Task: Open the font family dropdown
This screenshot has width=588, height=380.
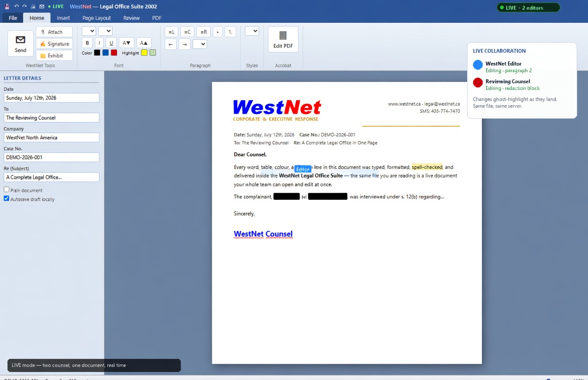Action: click(x=89, y=31)
